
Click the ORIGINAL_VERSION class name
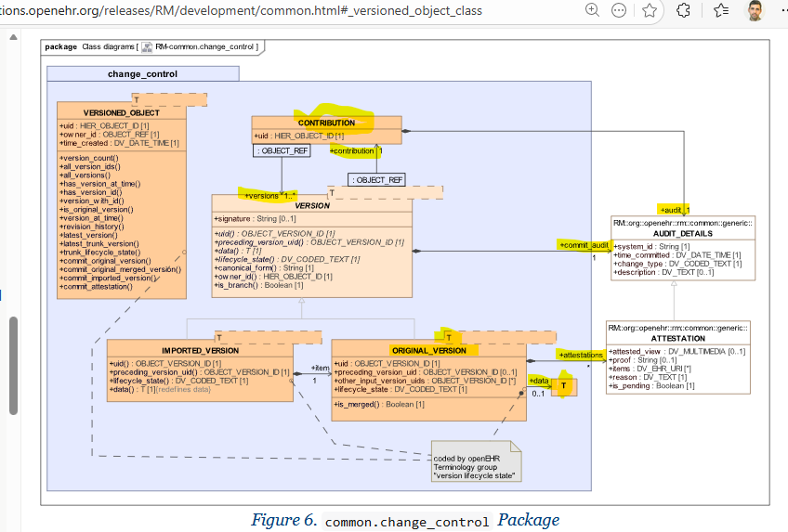click(x=428, y=350)
